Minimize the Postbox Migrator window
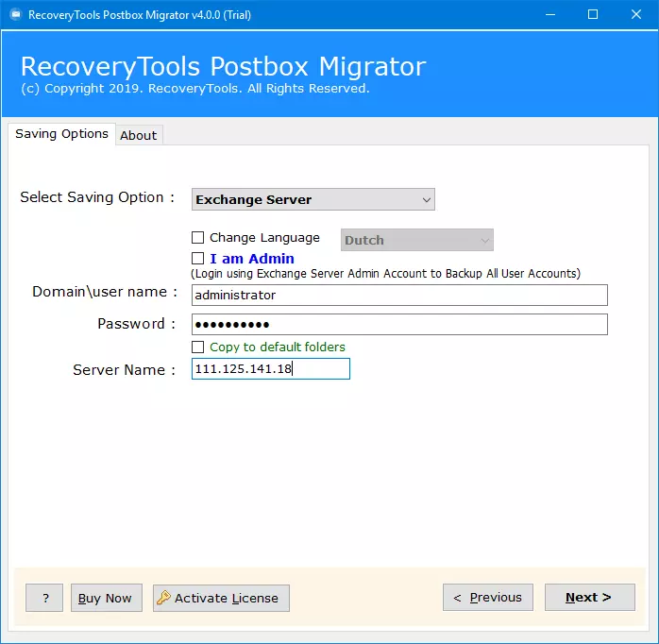Screen dimensions: 659x644 coord(549,15)
